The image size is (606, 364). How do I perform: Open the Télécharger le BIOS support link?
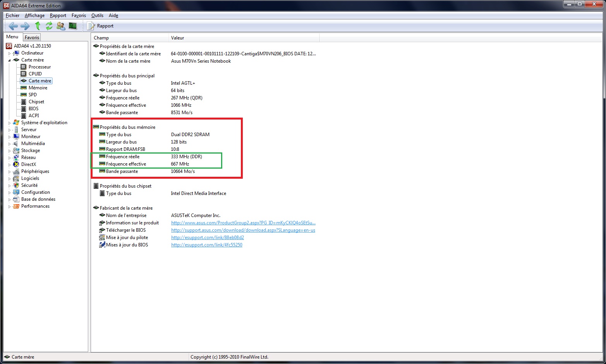click(243, 230)
